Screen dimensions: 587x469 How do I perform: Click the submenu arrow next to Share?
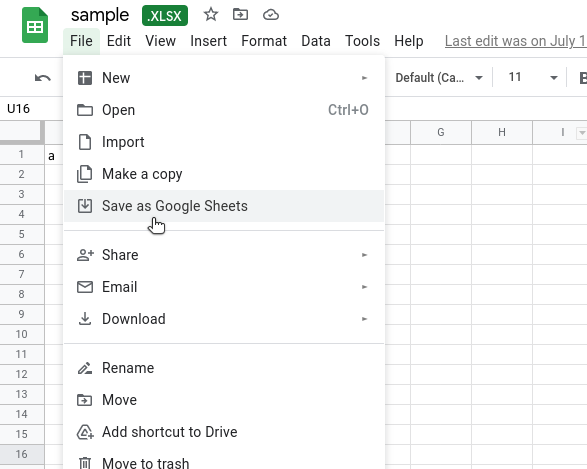364,255
